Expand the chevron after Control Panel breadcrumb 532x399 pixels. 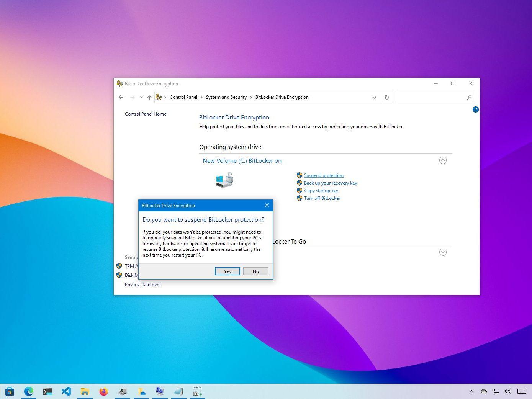tap(201, 97)
